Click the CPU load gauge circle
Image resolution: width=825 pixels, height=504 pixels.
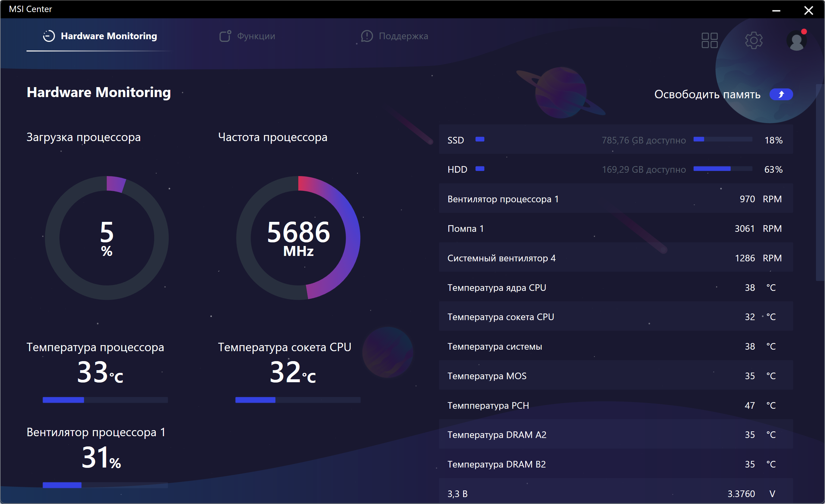pos(106,238)
